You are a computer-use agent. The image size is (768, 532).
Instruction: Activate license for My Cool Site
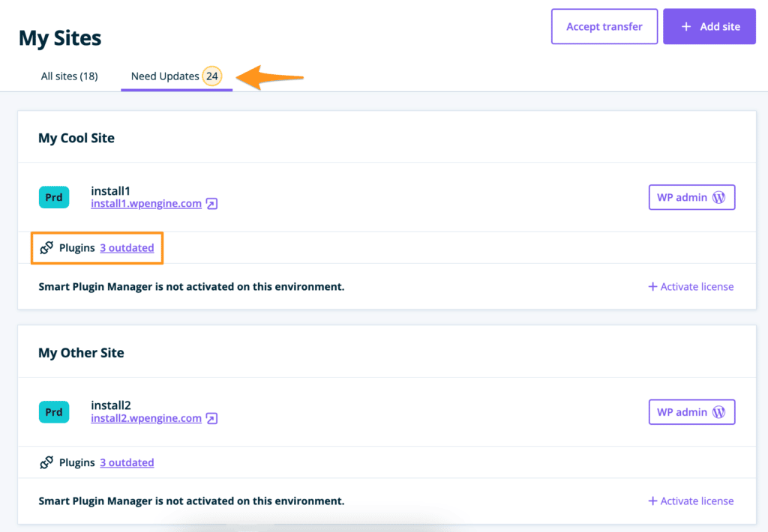[x=691, y=287]
